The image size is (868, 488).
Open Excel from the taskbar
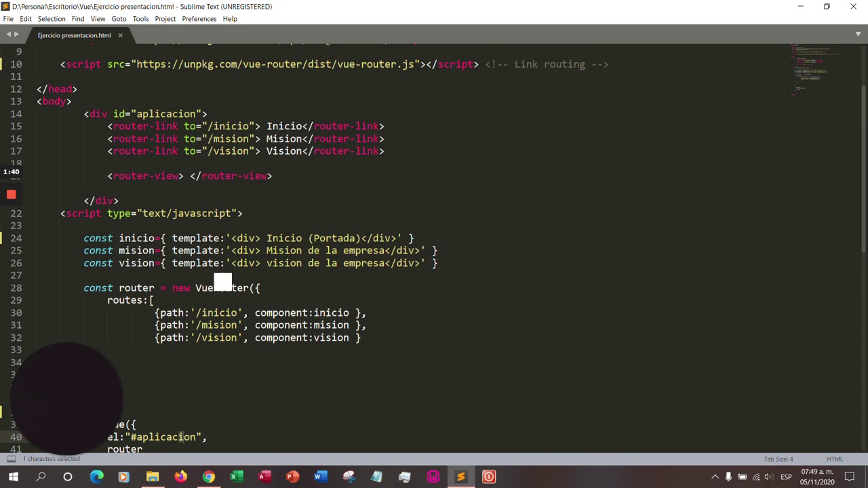(236, 477)
